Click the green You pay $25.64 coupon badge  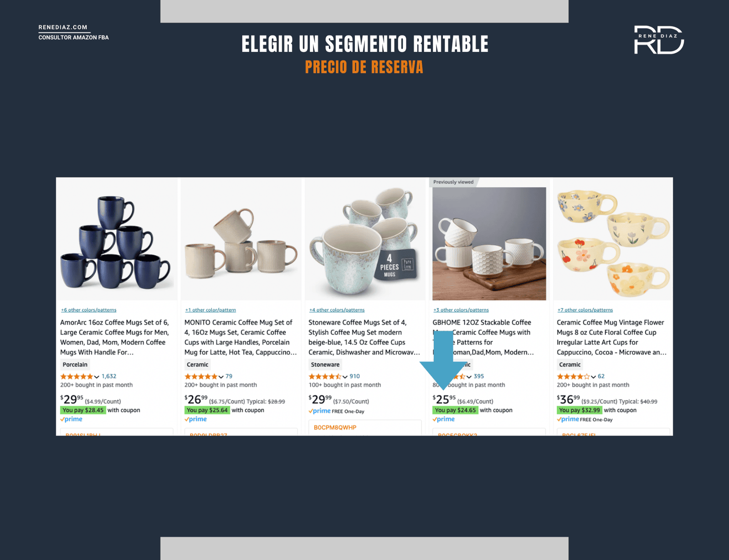[x=207, y=410]
